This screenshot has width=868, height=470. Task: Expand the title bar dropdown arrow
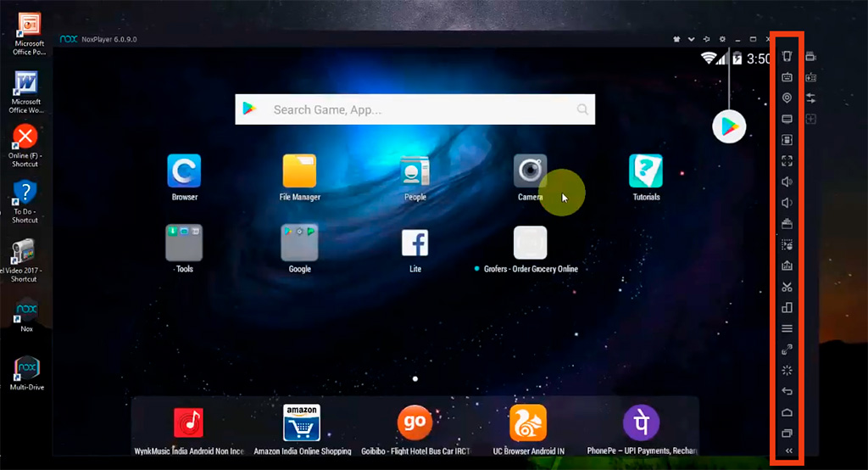[x=692, y=39]
